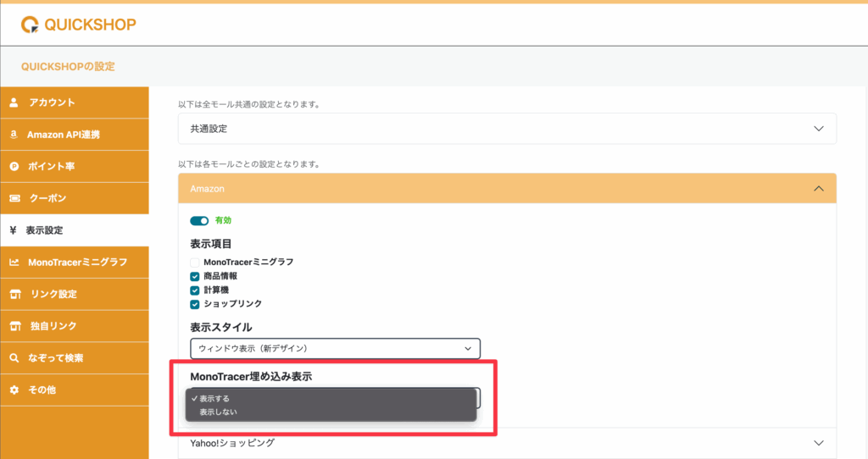
Task: Click the coupon ticket icon
Action: tap(15, 198)
